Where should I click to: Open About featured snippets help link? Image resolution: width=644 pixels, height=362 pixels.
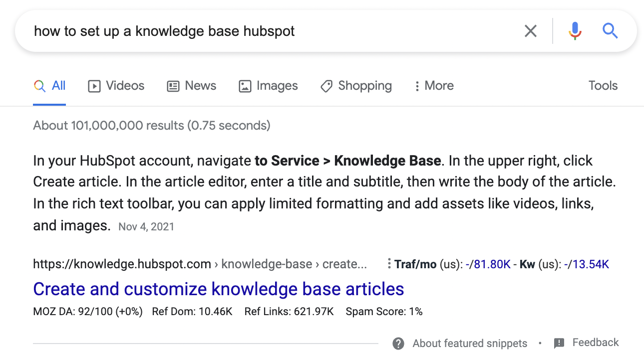pos(470,344)
